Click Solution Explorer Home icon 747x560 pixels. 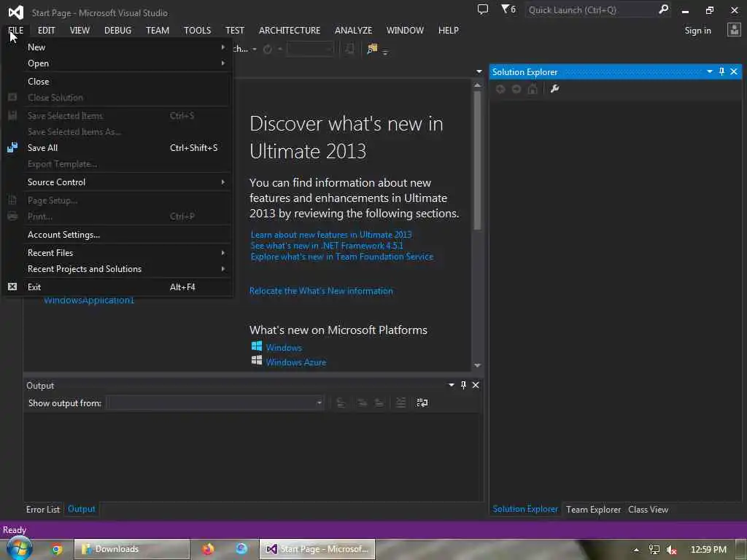tap(533, 89)
